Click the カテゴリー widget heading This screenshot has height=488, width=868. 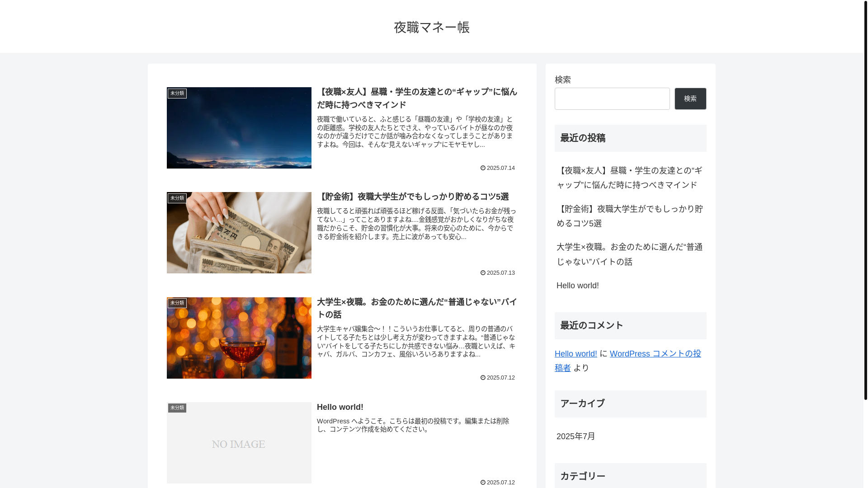[x=630, y=476]
